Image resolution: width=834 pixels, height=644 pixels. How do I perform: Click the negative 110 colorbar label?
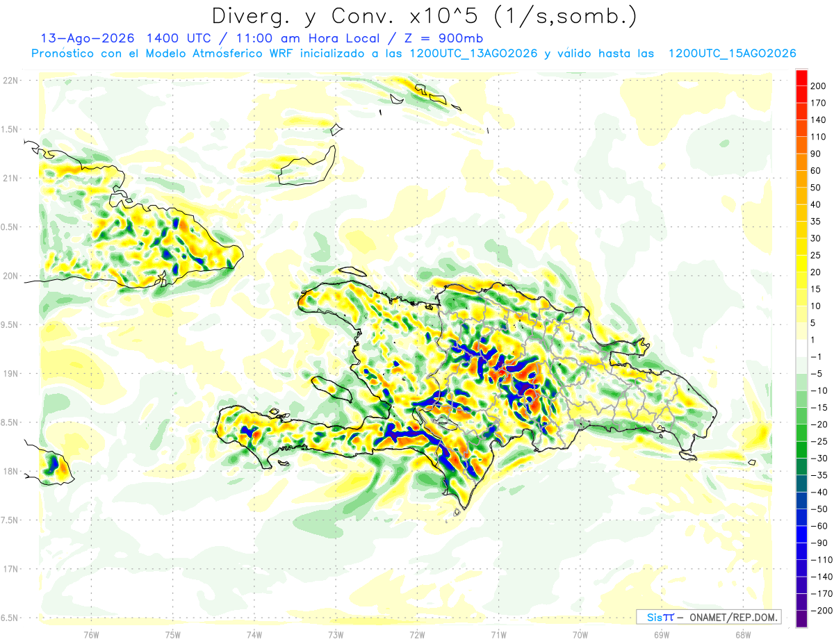click(x=820, y=559)
